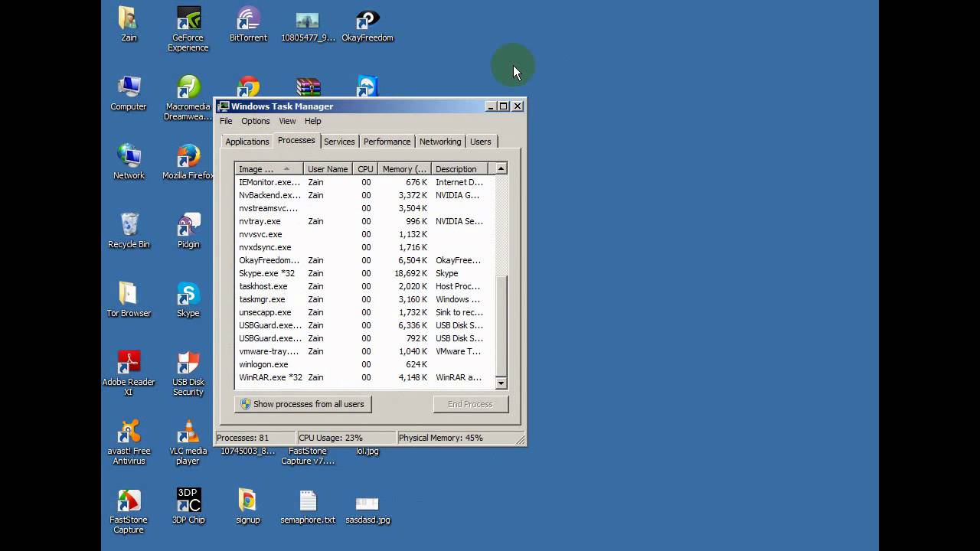This screenshot has width=980, height=551.
Task: Select the OkayFreedom process row
Action: coord(365,260)
